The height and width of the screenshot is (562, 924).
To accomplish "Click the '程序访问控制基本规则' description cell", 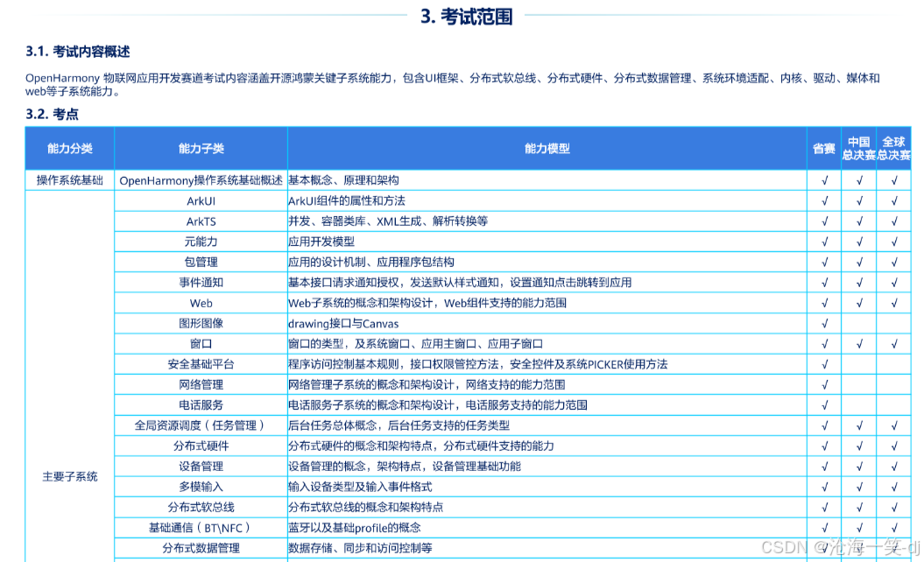I will coord(547,364).
